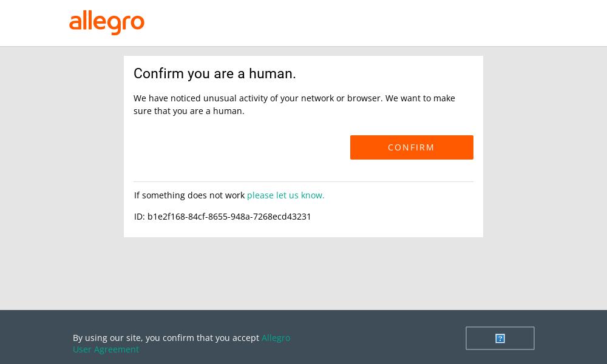Click the blue question mark icon
Image resolution: width=607 pixels, height=364 pixels.
500,339
